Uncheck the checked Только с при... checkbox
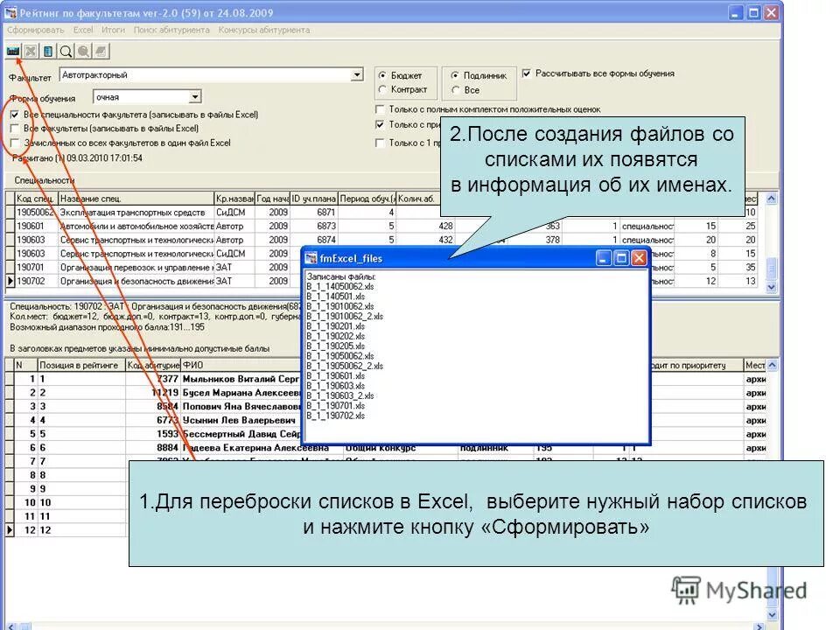The image size is (840, 630). point(380,125)
